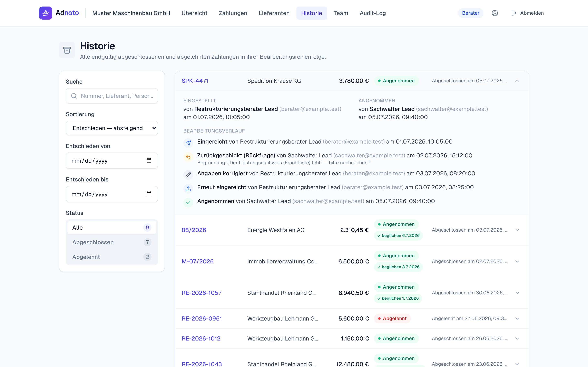The image size is (588, 367).
Task: Click the Historie archive box icon
Action: tap(67, 50)
